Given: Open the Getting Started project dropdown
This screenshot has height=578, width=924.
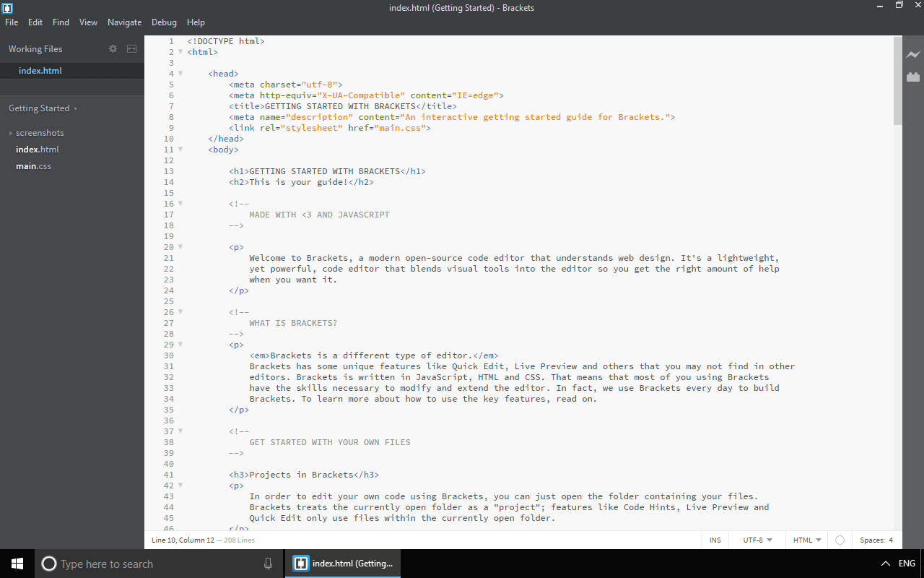Looking at the screenshot, I should pyautogui.click(x=43, y=108).
